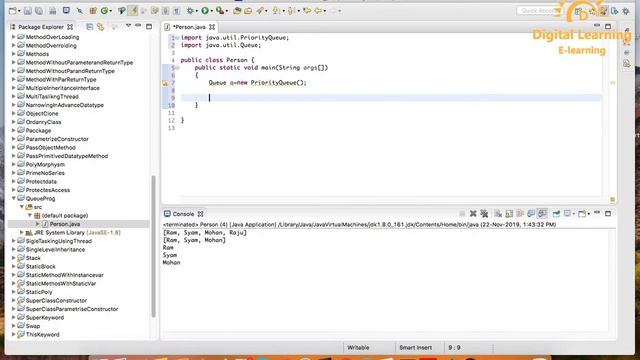Select the Package Explorer tab

pyautogui.click(x=41, y=27)
